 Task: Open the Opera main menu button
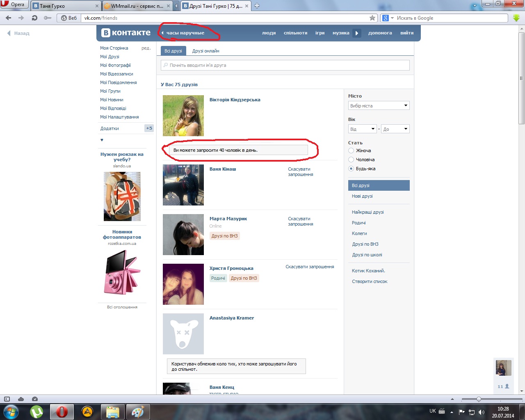(x=14, y=5)
